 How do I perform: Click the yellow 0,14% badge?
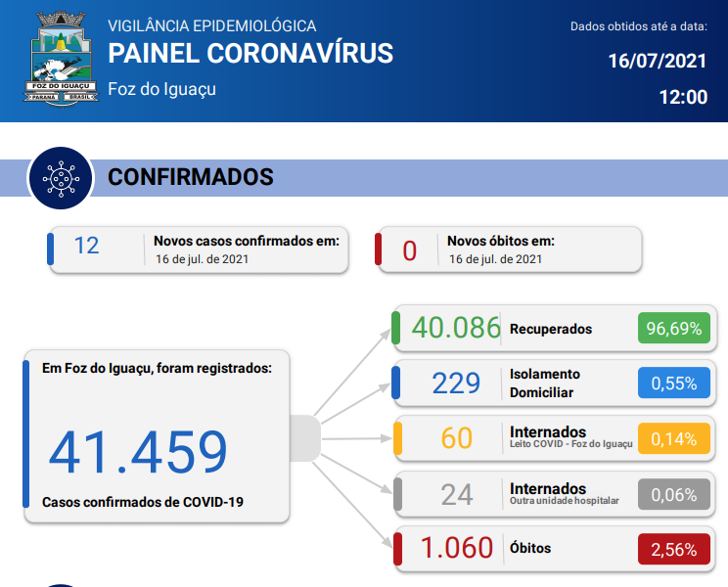[674, 438]
